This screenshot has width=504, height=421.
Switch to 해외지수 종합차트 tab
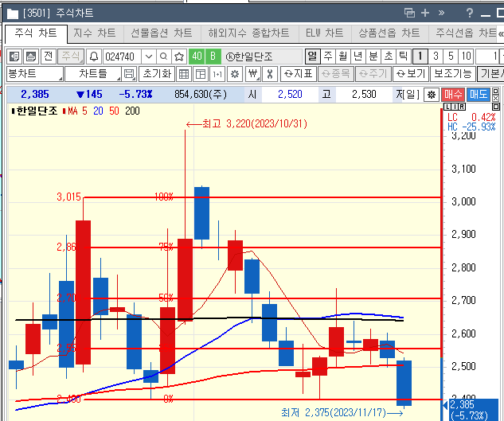coord(248,33)
